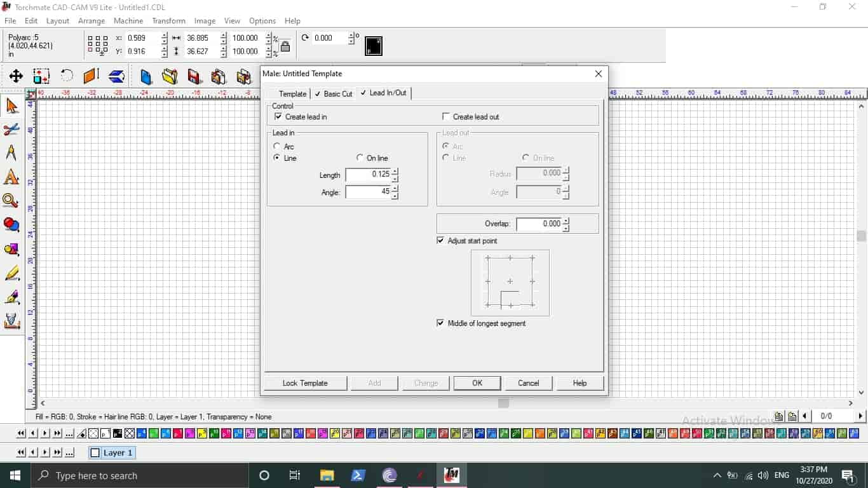This screenshot has width=868, height=488.
Task: Click the Lock Template button
Action: point(305,383)
